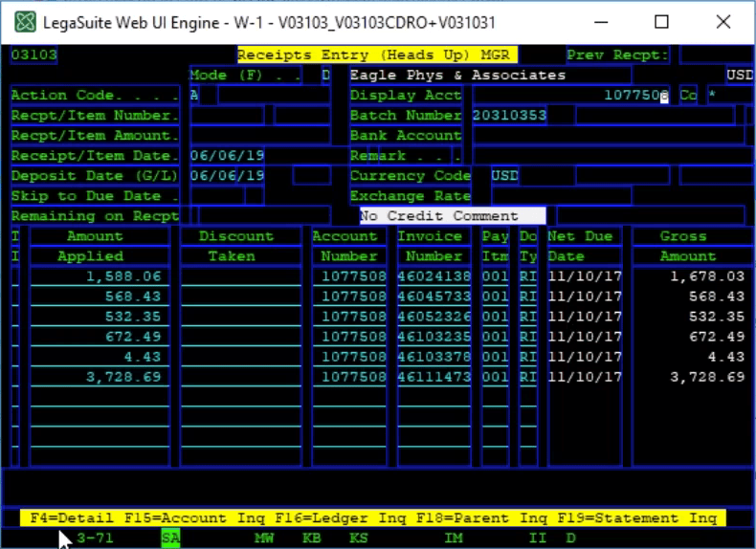The width and height of the screenshot is (756, 549).
Task: Click the LegaSuite app icon in title bar
Action: [25, 22]
